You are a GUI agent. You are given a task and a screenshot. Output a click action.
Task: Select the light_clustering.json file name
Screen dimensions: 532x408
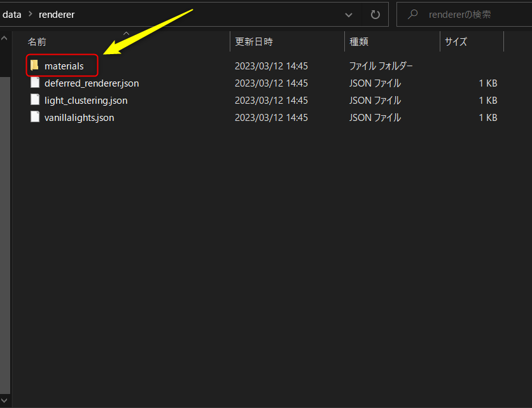pos(86,100)
